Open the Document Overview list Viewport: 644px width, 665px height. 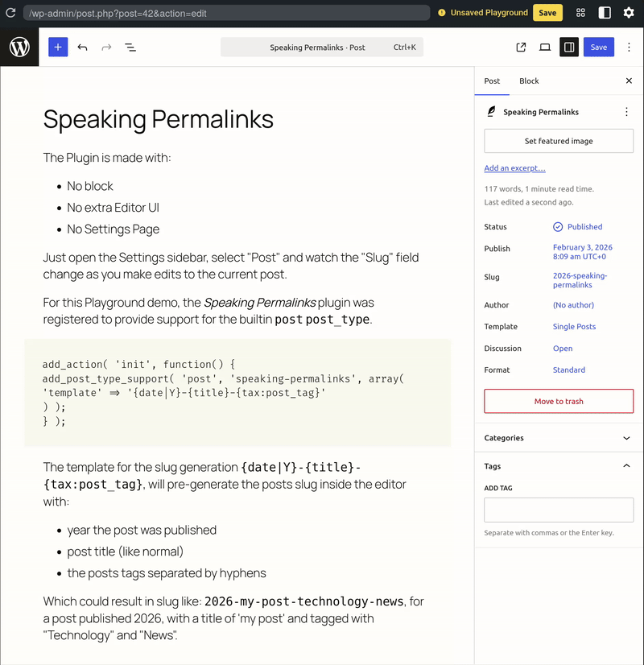pos(130,47)
